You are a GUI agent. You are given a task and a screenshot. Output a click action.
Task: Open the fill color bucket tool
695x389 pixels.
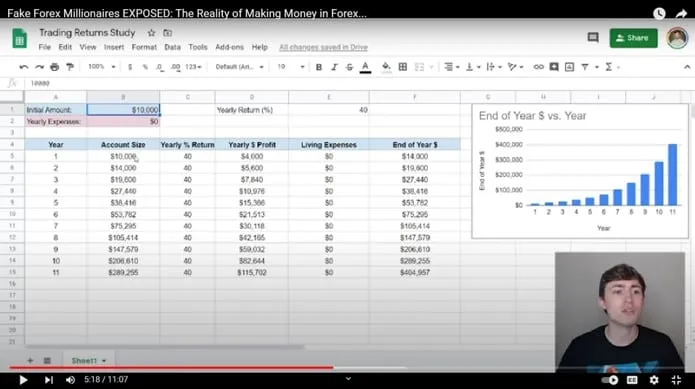386,67
